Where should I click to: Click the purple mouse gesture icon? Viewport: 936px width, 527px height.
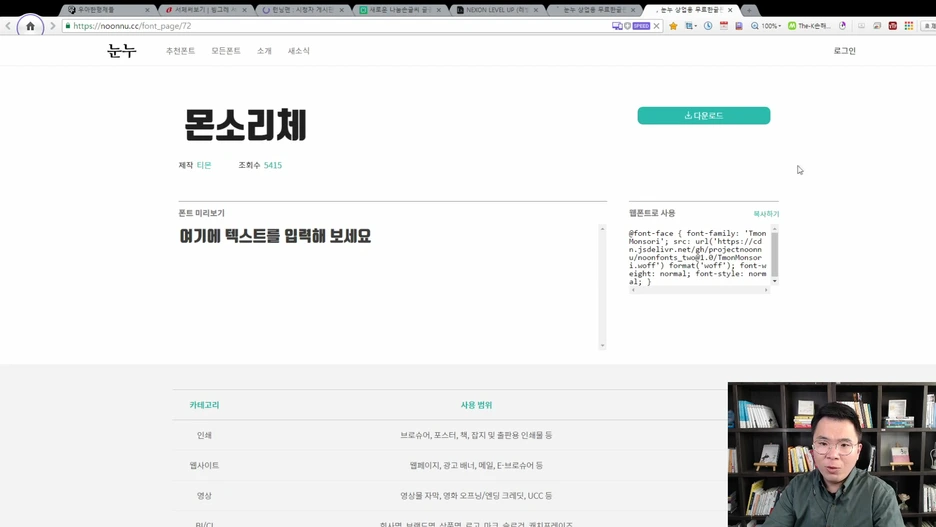coord(842,26)
